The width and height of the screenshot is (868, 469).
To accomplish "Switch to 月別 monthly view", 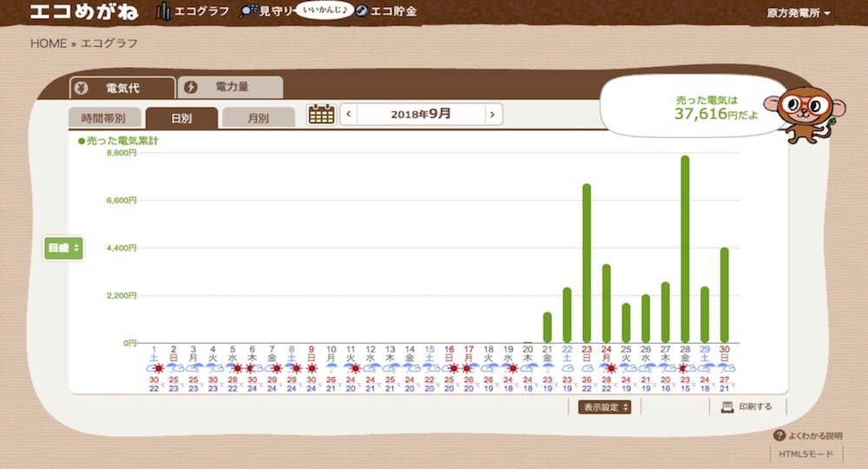I will pyautogui.click(x=258, y=118).
